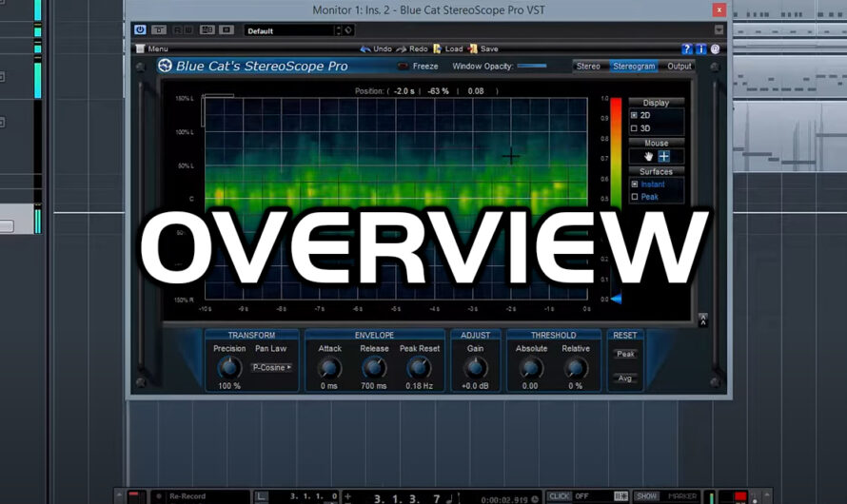Toggle the Instant surface checkbox
Viewport: 847px width, 504px height.
(635, 184)
